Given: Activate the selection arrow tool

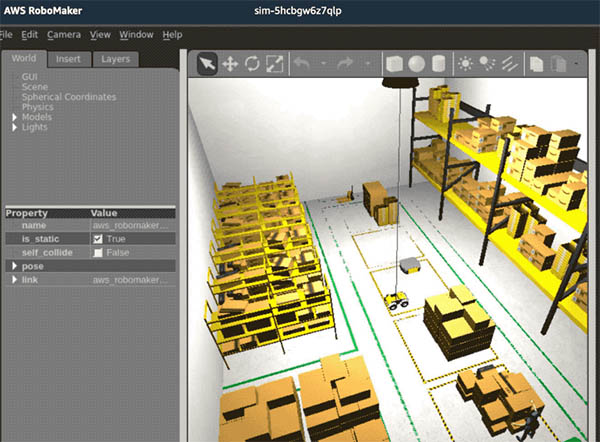Looking at the screenshot, I should 207,64.
